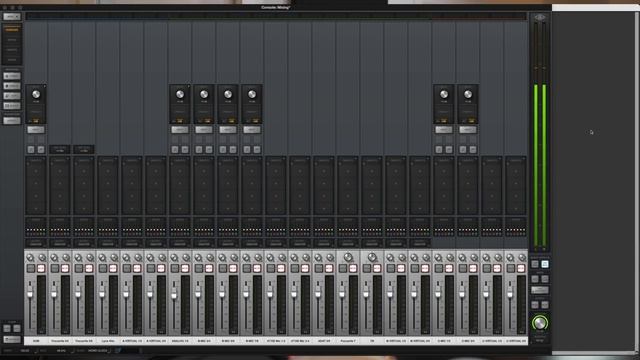Click the blue-lit button below the monitor meters
Viewport: 640px width, 360px height.
(x=545, y=264)
